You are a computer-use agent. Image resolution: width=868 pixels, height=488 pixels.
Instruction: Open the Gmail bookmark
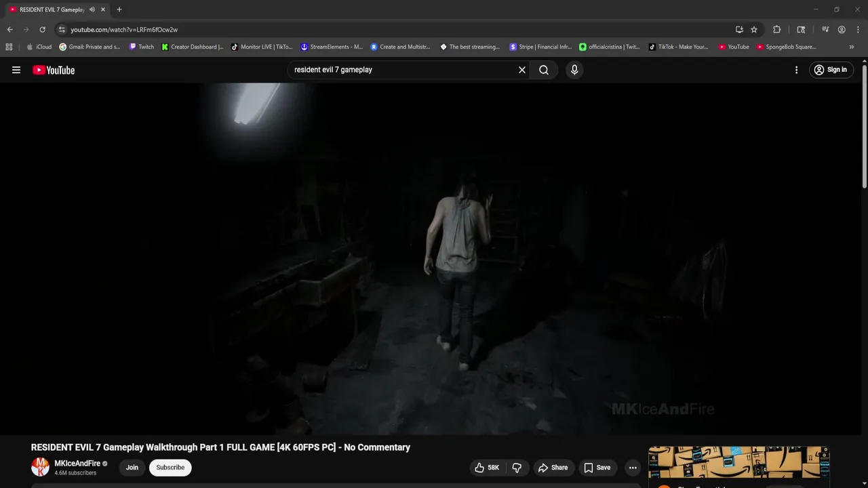(x=90, y=47)
